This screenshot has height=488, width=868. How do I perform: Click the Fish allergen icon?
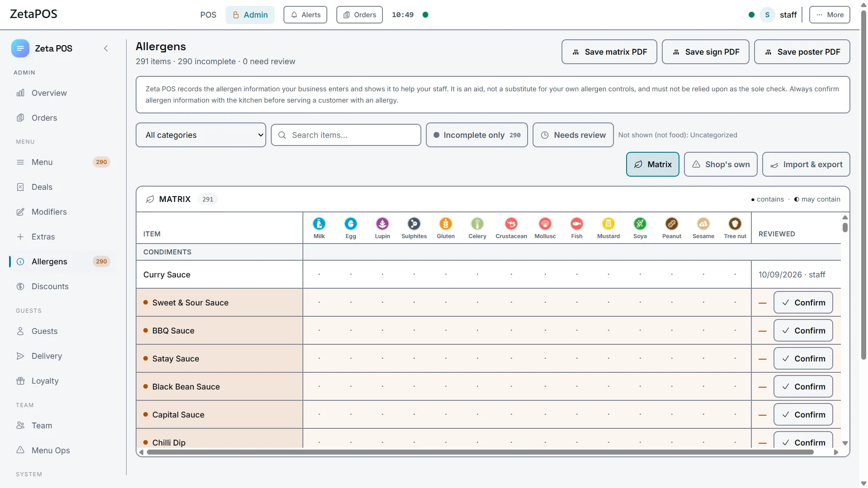[x=577, y=224]
